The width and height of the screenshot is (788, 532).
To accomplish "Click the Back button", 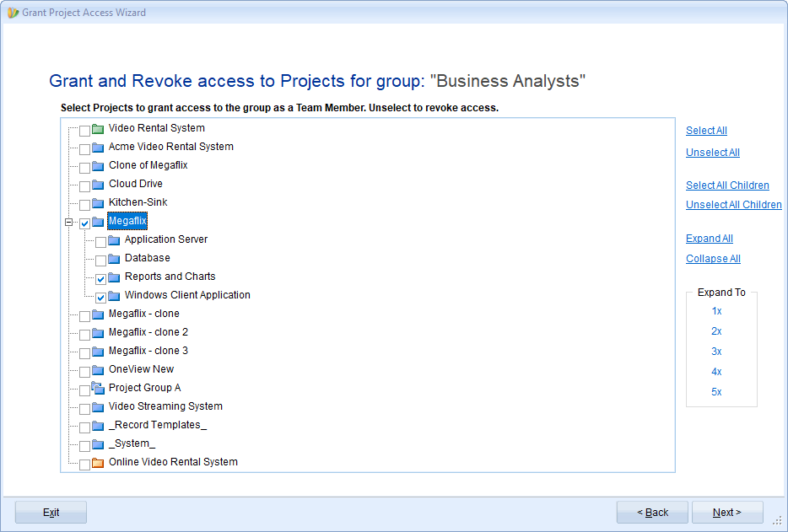I will (652, 513).
